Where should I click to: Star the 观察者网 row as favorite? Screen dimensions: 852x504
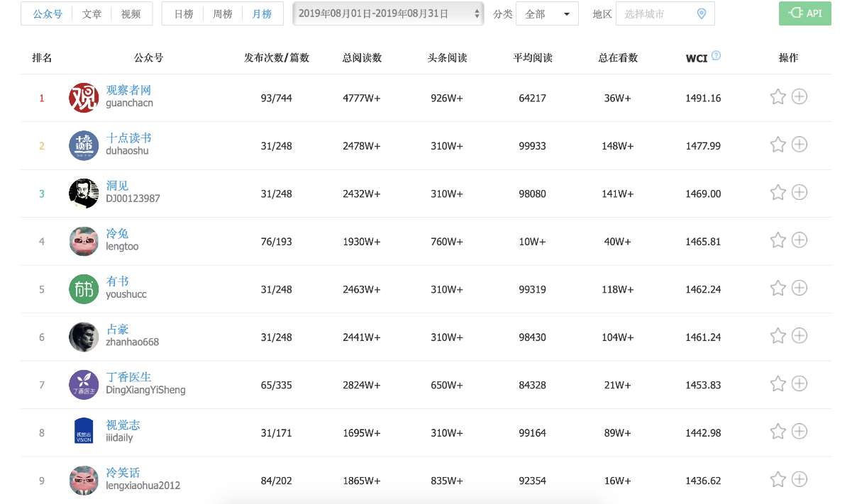pos(778,97)
